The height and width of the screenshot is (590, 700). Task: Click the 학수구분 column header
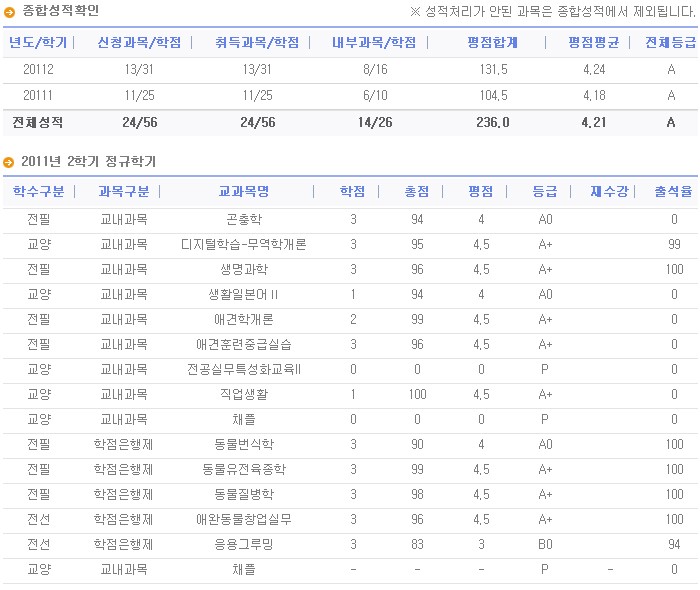coord(38,192)
